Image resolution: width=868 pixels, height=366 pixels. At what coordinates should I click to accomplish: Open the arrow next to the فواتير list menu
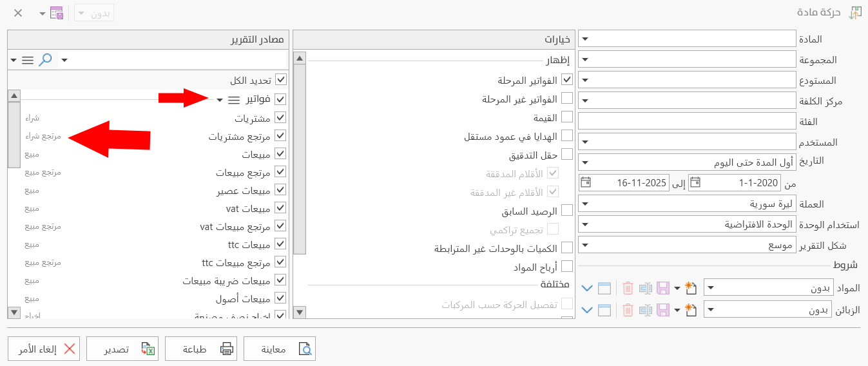pyautogui.click(x=219, y=100)
